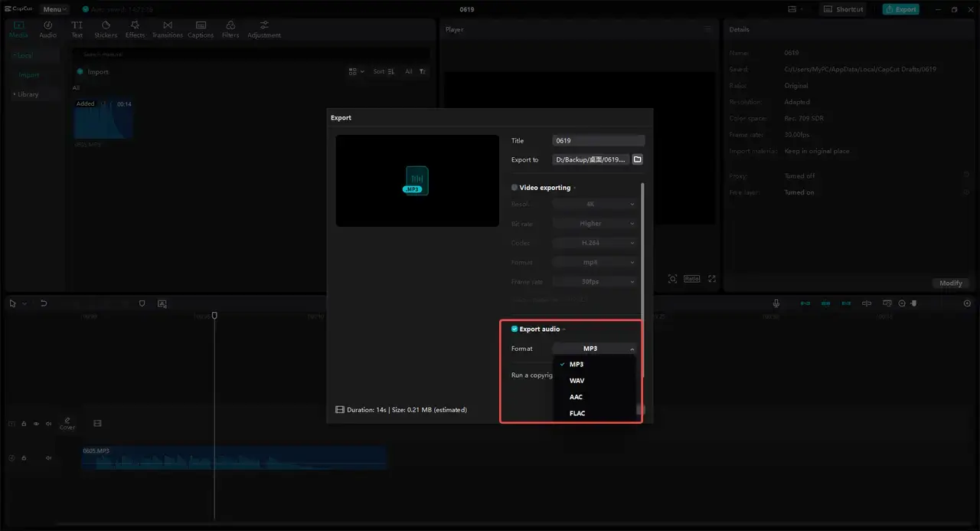The width and height of the screenshot is (980, 531).
Task: Open the Frame rate 30fps dropdown
Action: (595, 281)
